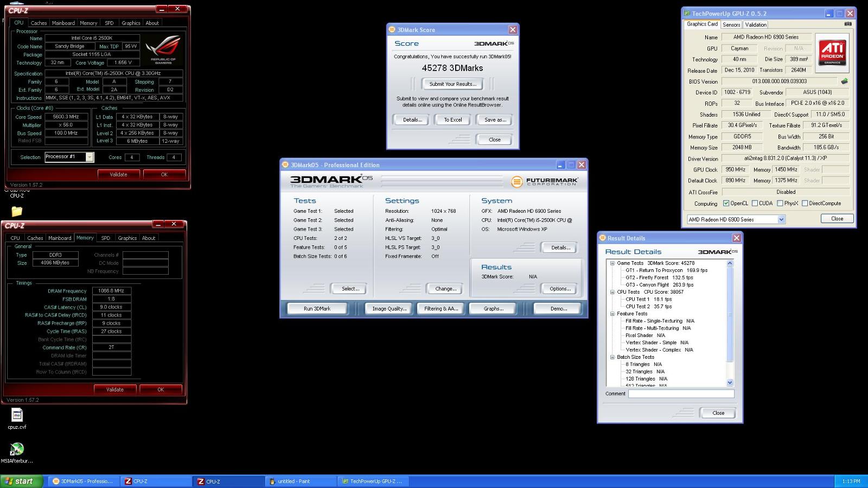This screenshot has height=488, width=868.
Task: Toggle the CUDA checkbox in GPU-Z
Action: [x=755, y=204]
